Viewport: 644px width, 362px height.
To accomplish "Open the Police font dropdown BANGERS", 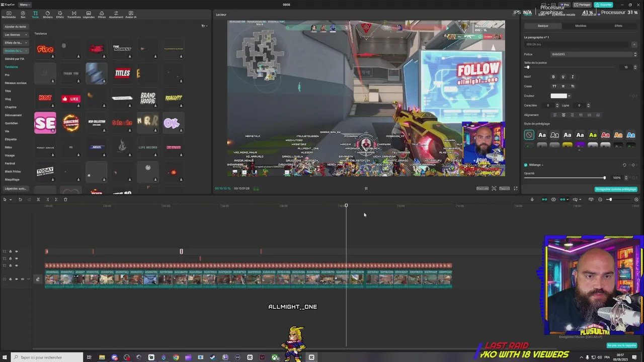I will (x=594, y=54).
